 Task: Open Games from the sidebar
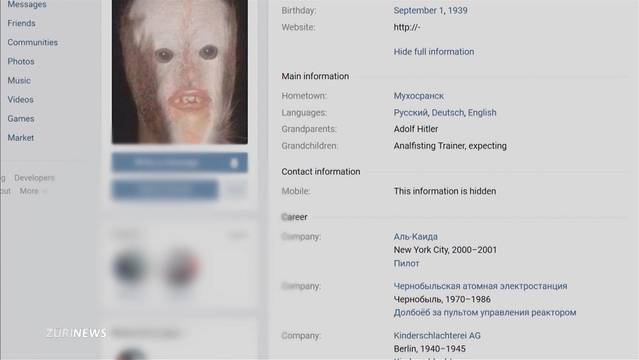coord(21,119)
